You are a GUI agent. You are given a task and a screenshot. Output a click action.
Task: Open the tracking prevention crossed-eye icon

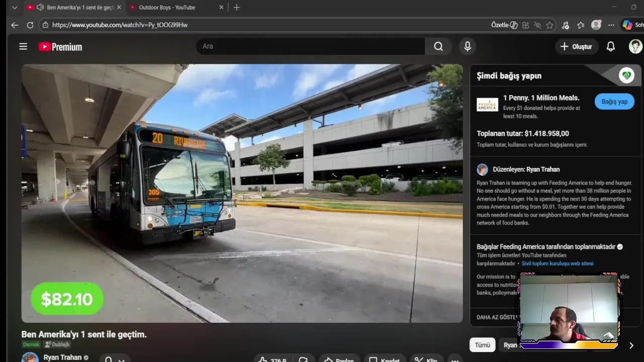[x=537, y=25]
